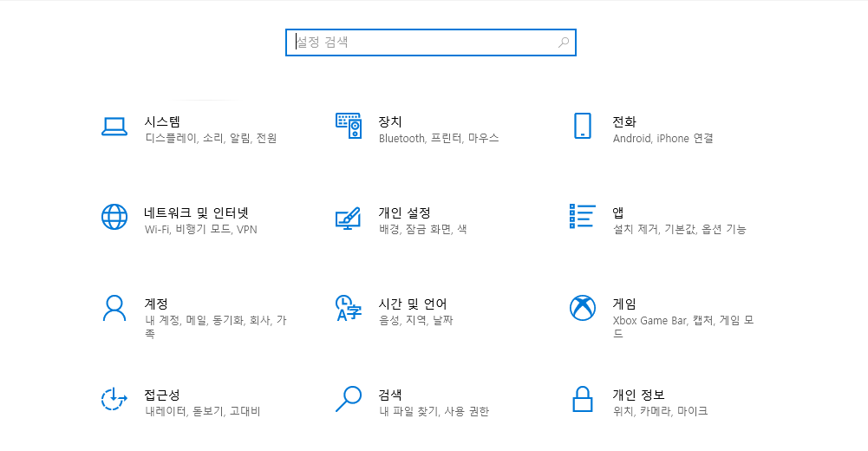Click the 시간 및 언어 clock icon
The height and width of the screenshot is (451, 868).
pyautogui.click(x=349, y=308)
